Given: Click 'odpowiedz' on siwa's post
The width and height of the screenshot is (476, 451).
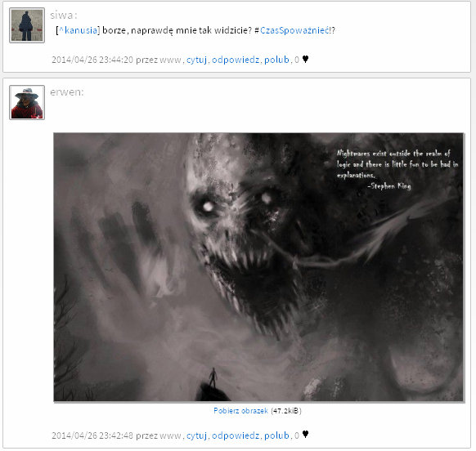Looking at the screenshot, I should click(x=236, y=60).
